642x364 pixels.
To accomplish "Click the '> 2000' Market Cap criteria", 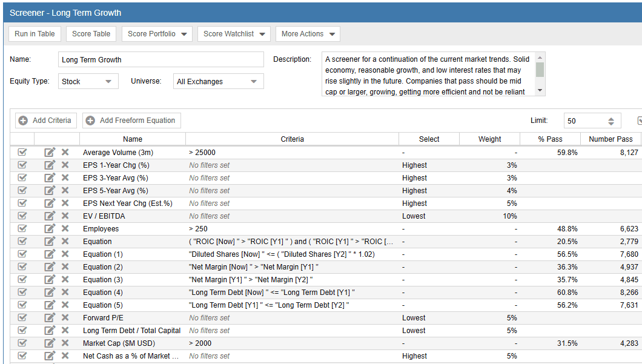I will tap(200, 343).
